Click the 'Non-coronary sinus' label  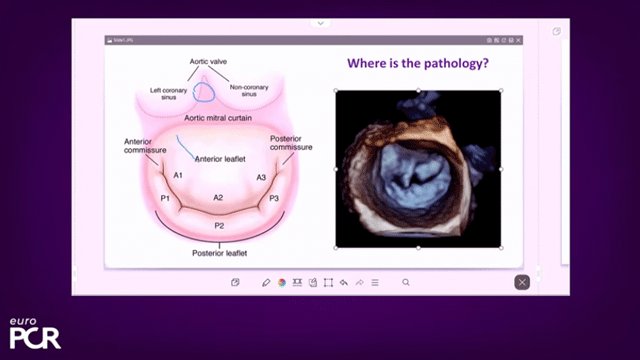[x=249, y=91]
